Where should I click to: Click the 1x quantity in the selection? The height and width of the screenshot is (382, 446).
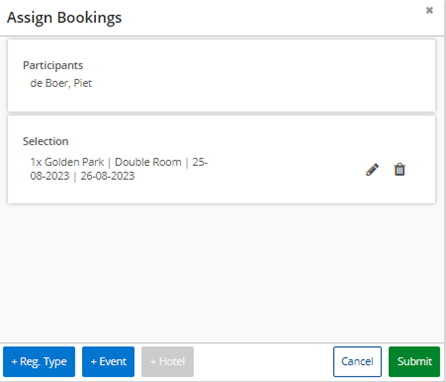pyautogui.click(x=36, y=162)
